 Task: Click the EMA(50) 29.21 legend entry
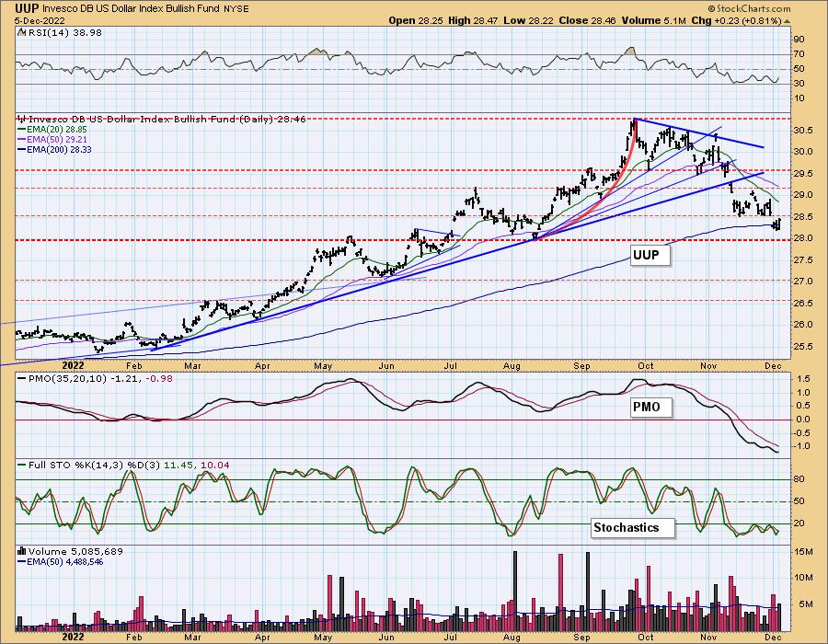pos(52,139)
